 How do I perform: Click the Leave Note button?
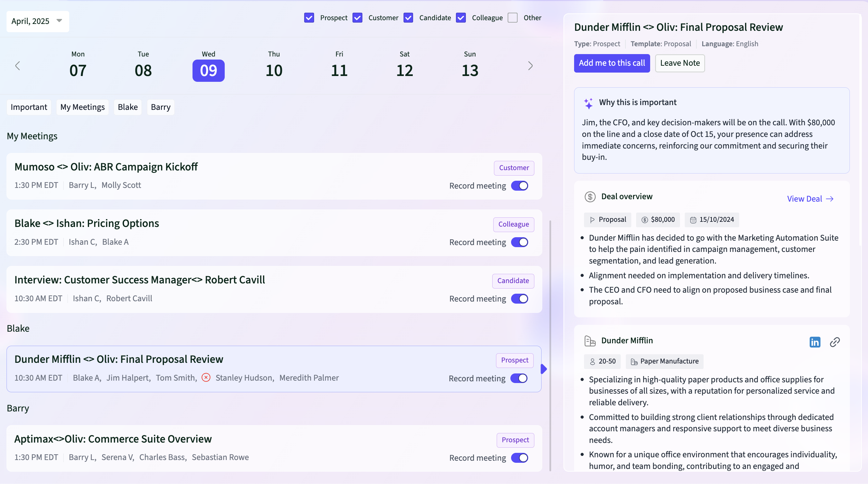point(680,63)
